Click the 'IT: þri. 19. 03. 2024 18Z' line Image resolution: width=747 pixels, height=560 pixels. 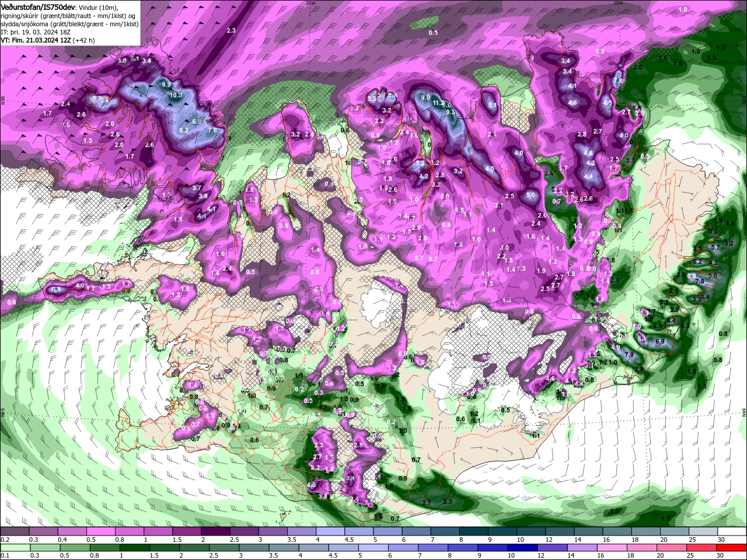coord(36,32)
